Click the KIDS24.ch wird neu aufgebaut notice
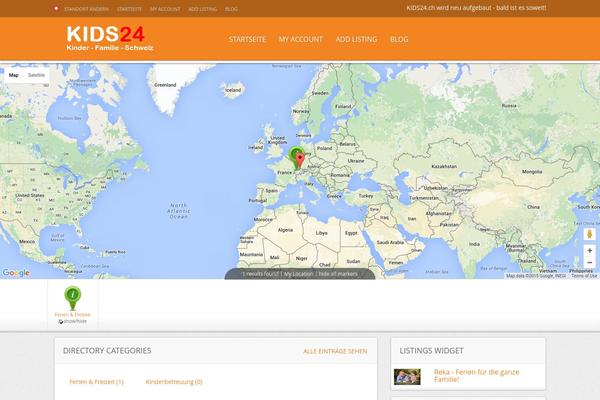600x400 pixels. tap(476, 8)
